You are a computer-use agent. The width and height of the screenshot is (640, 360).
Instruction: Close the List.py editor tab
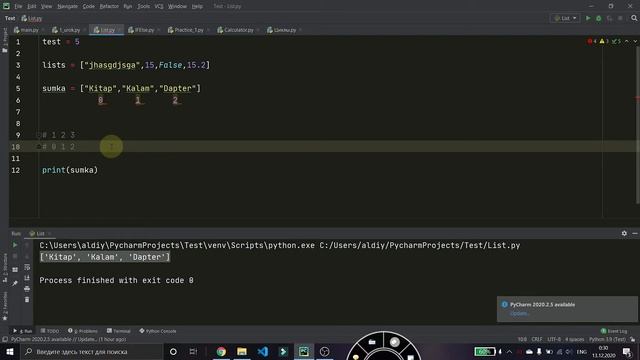120,30
